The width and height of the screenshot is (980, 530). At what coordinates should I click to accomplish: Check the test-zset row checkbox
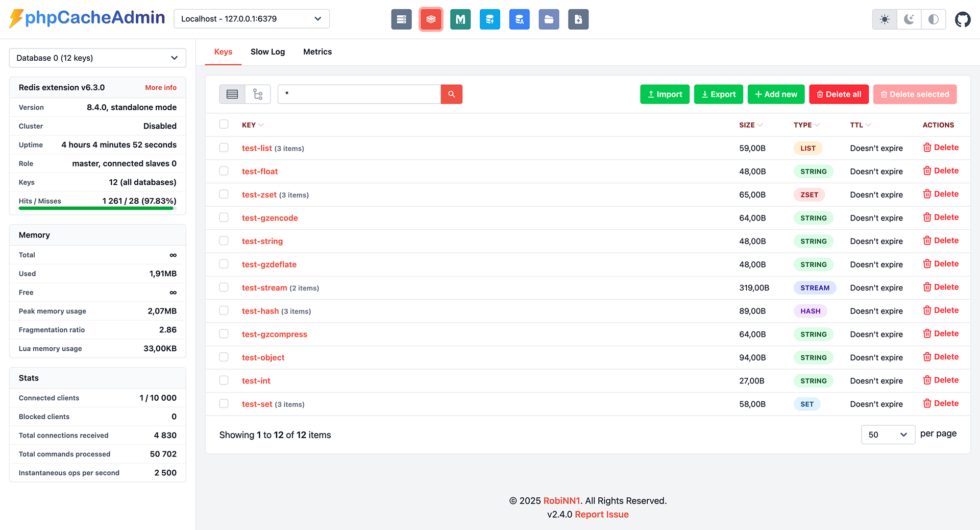point(224,194)
